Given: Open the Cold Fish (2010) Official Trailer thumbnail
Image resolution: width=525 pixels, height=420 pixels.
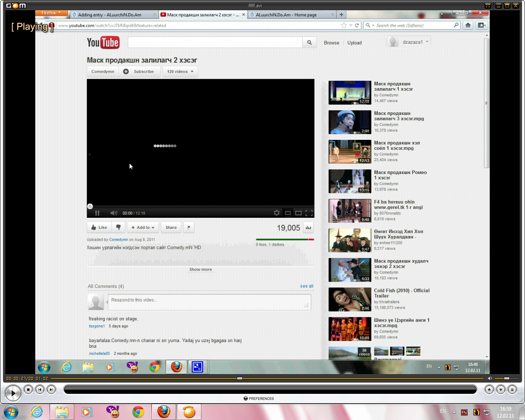Looking at the screenshot, I should [x=350, y=299].
